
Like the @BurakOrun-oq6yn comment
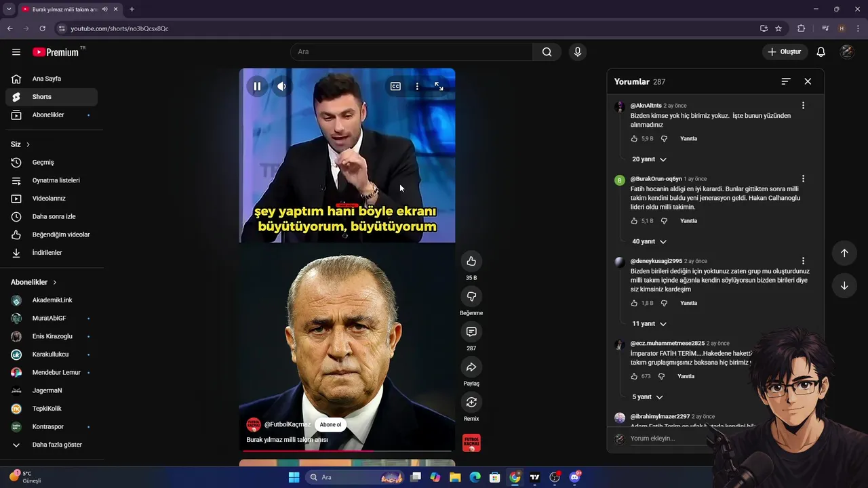(x=634, y=221)
